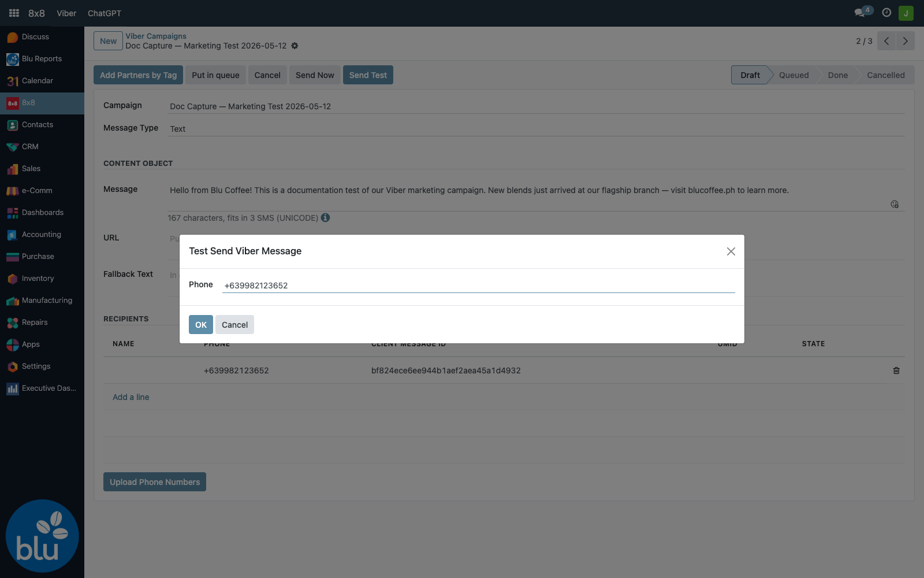The width and height of the screenshot is (924, 578).
Task: Click the 2 / 3 record pager
Action: click(864, 41)
